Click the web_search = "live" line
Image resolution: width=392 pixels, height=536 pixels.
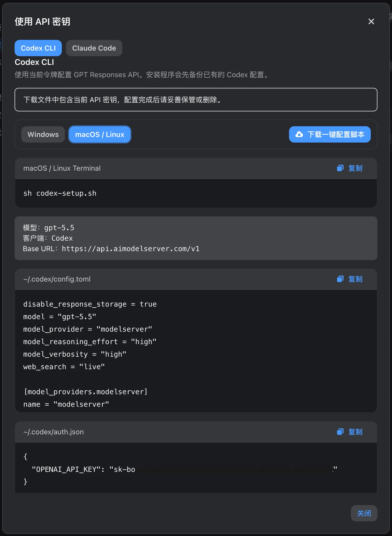pyautogui.click(x=64, y=367)
